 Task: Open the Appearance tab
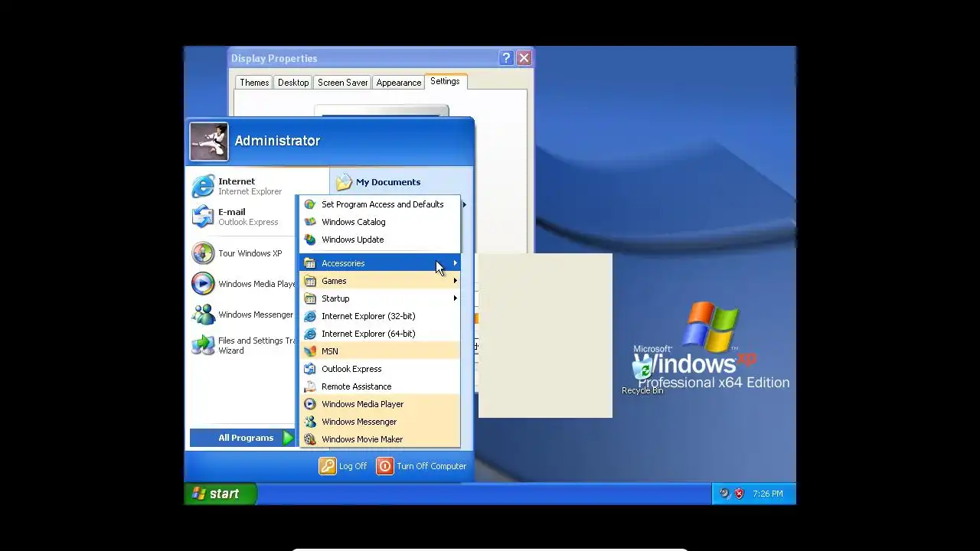[399, 83]
